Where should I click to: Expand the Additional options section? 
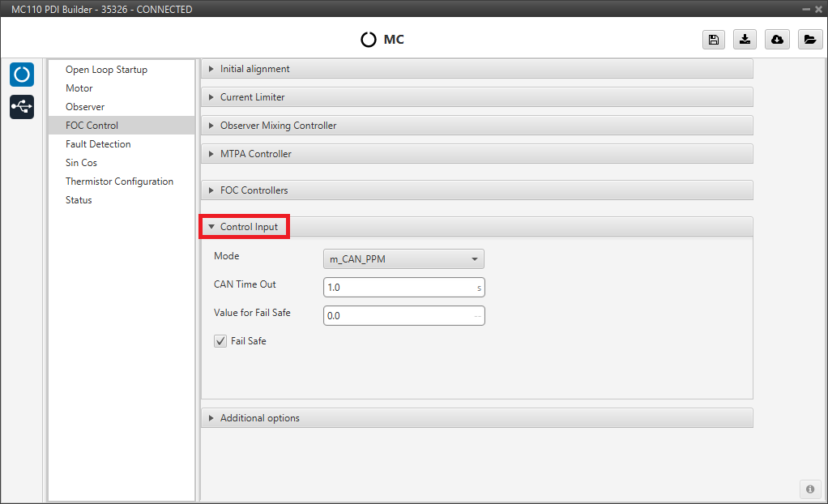coord(259,418)
